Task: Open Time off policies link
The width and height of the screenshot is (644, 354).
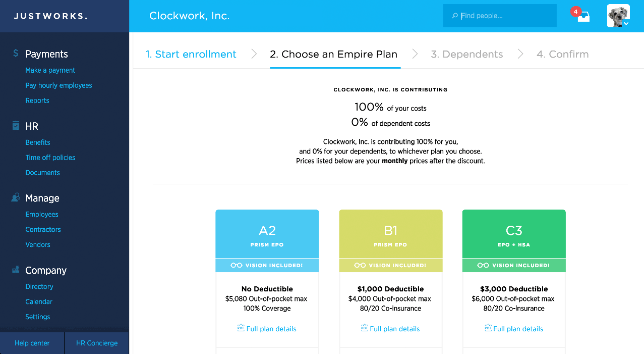Action: [x=50, y=158]
